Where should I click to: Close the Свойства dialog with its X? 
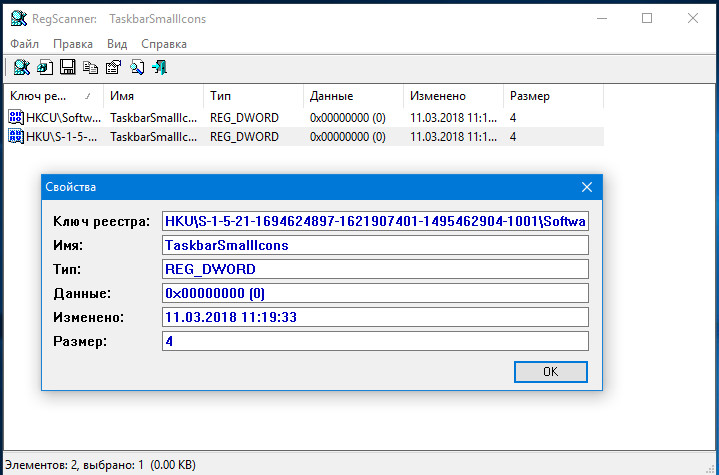tap(586, 187)
